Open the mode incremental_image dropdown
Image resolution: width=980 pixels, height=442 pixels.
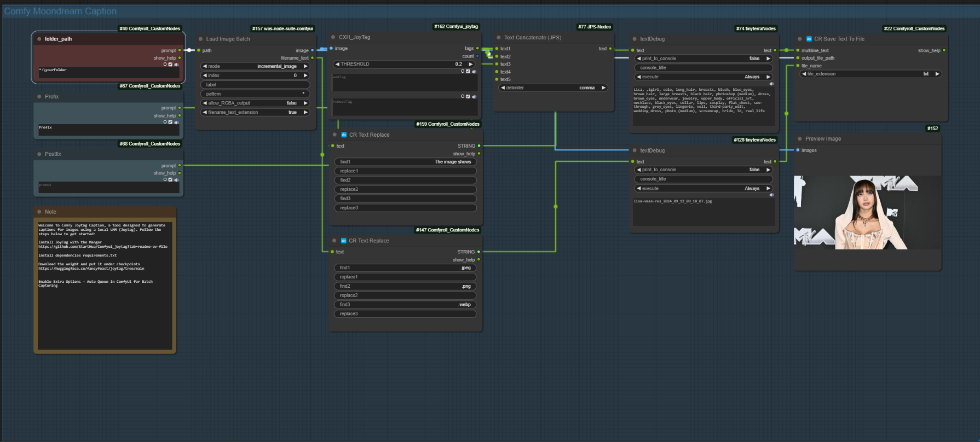pos(255,66)
